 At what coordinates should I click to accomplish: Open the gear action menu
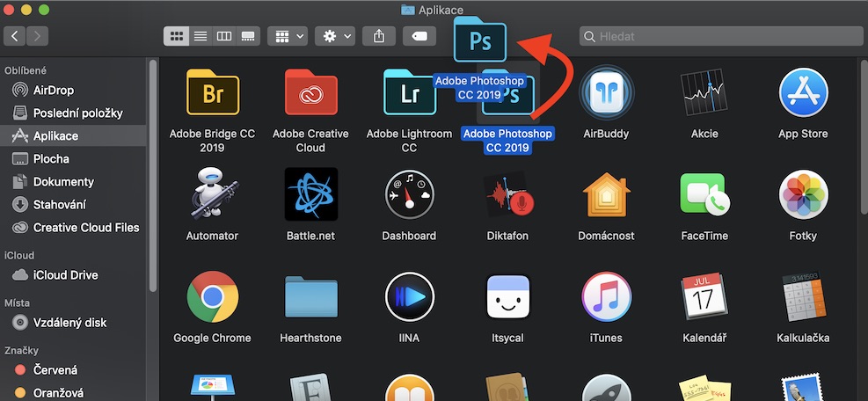(335, 36)
